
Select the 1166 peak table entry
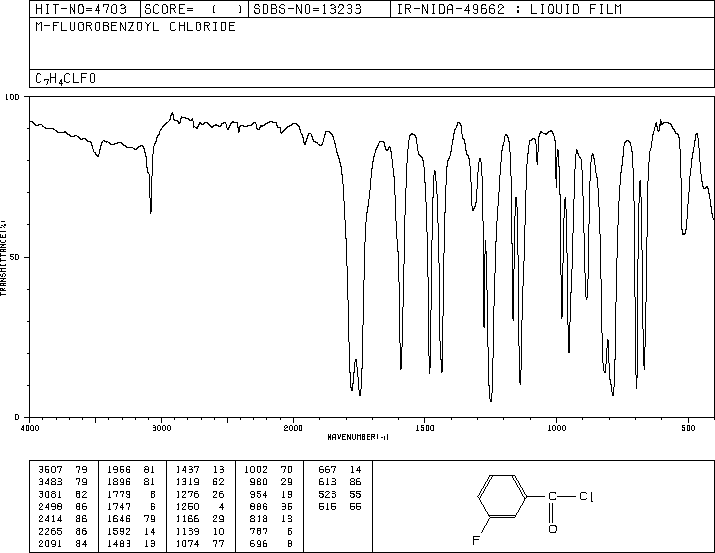pyautogui.click(x=200, y=519)
